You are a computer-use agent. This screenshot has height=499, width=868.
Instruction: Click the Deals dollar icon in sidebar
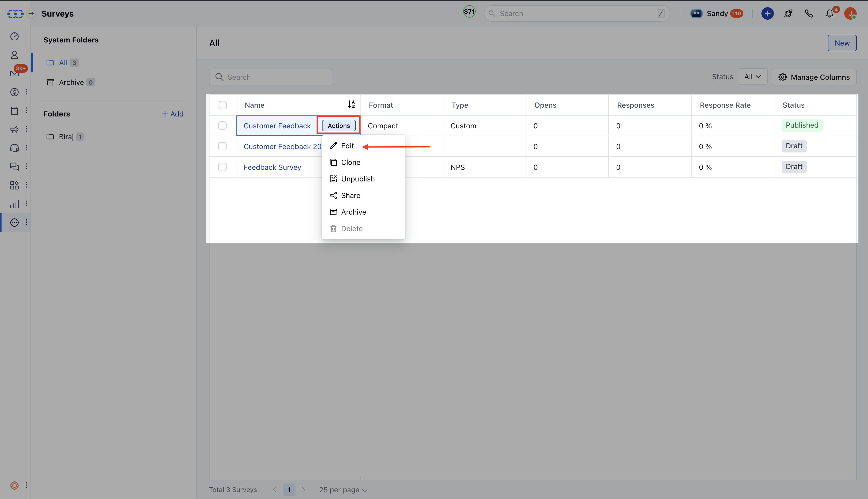tap(14, 92)
